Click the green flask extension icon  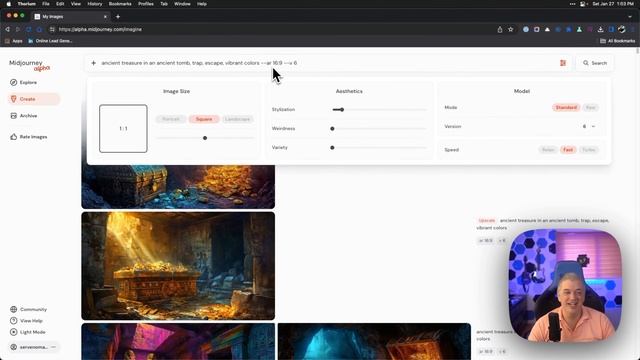pyautogui.click(x=579, y=29)
